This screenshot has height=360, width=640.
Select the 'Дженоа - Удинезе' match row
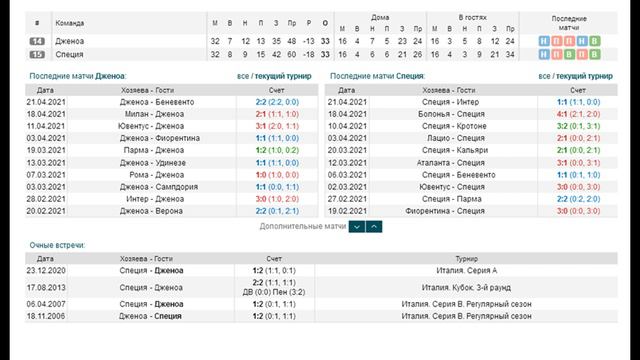171,162
